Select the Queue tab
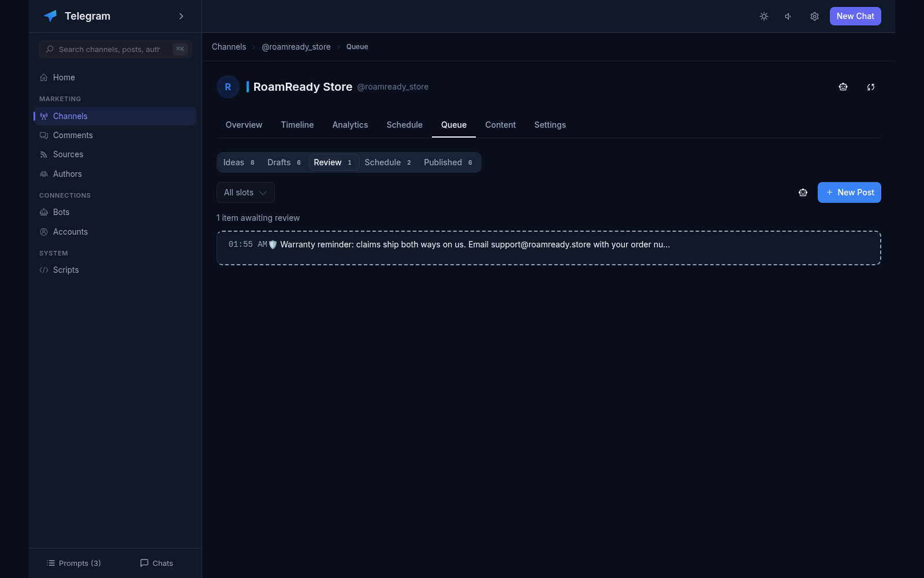924x578 pixels. coord(454,125)
